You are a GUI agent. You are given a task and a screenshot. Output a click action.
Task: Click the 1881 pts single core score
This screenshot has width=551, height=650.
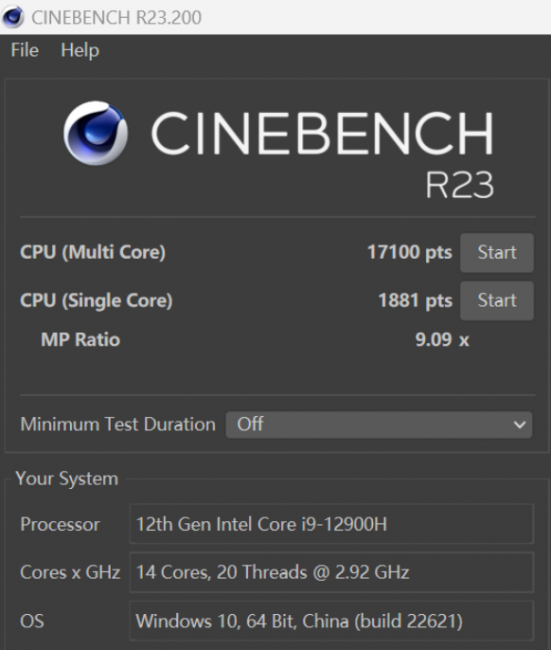415,301
